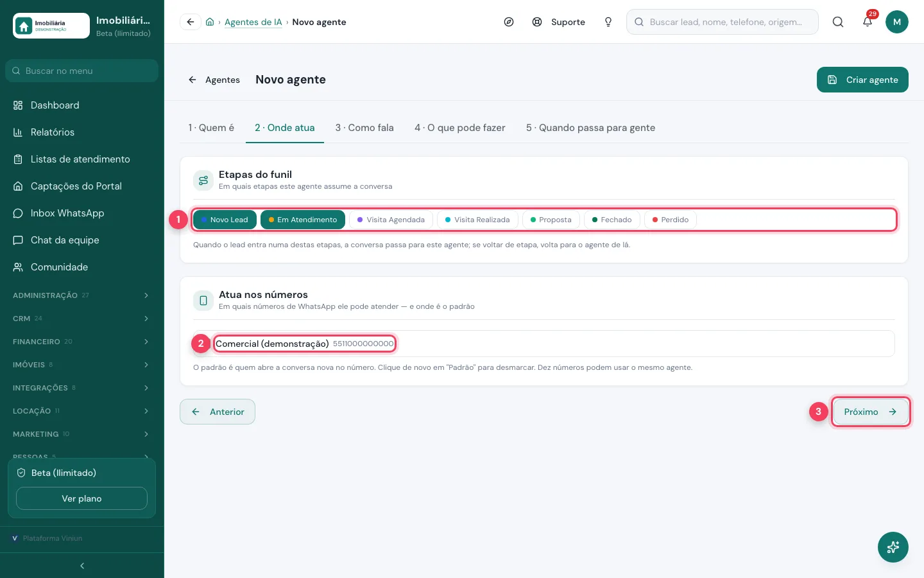Select the Proposta stage chip
This screenshot has width=924, height=578.
[551, 220]
